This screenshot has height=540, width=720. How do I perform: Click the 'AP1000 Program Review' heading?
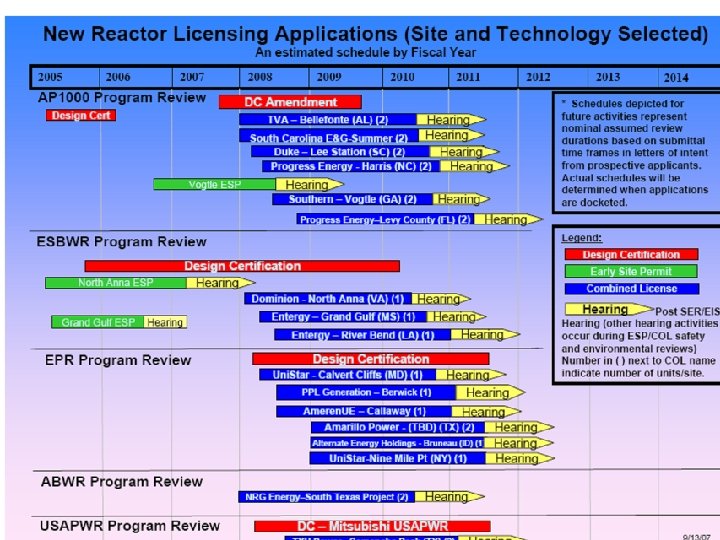[x=122, y=97]
